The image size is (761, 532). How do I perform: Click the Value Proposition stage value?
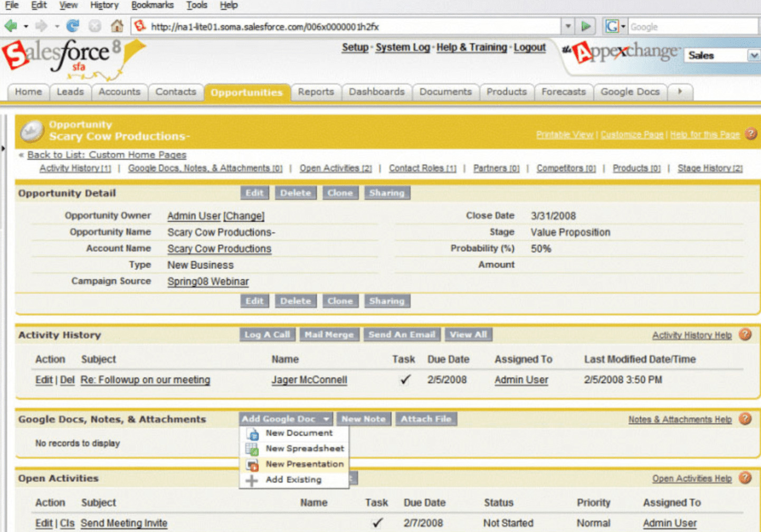point(570,232)
